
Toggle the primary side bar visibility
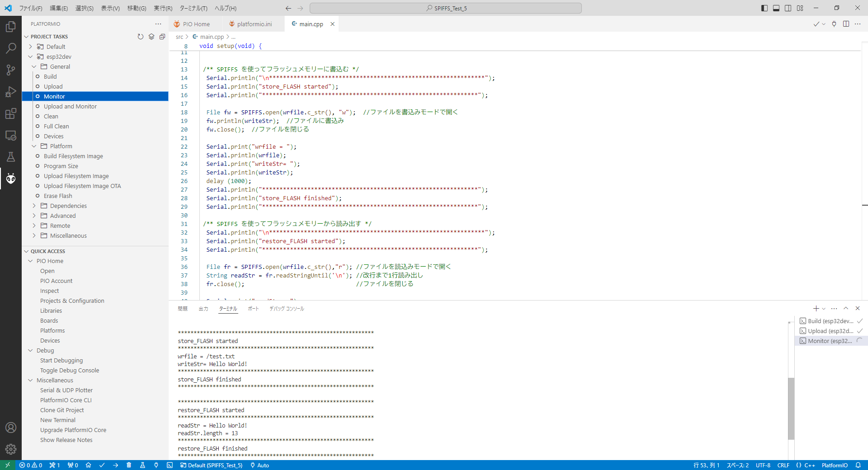(x=764, y=8)
